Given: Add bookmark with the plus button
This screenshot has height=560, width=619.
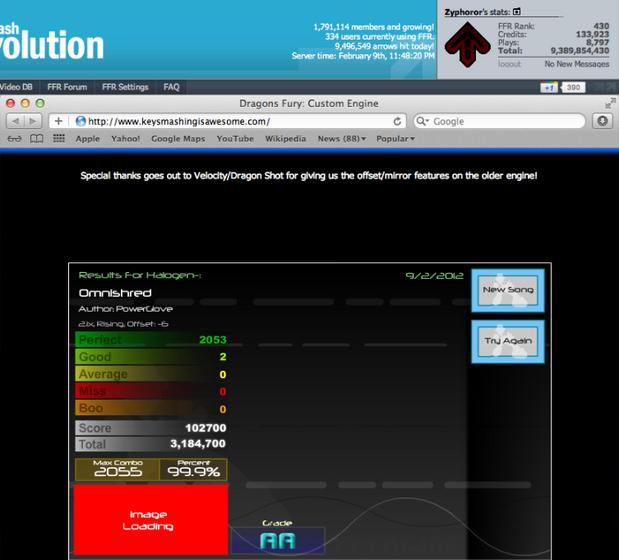Looking at the screenshot, I should (x=58, y=121).
